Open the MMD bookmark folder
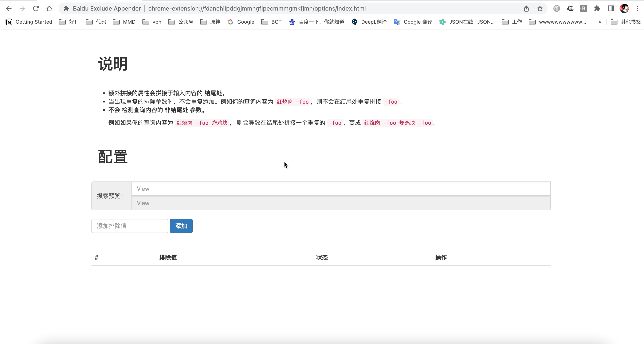This screenshot has width=644, height=344. point(124,22)
